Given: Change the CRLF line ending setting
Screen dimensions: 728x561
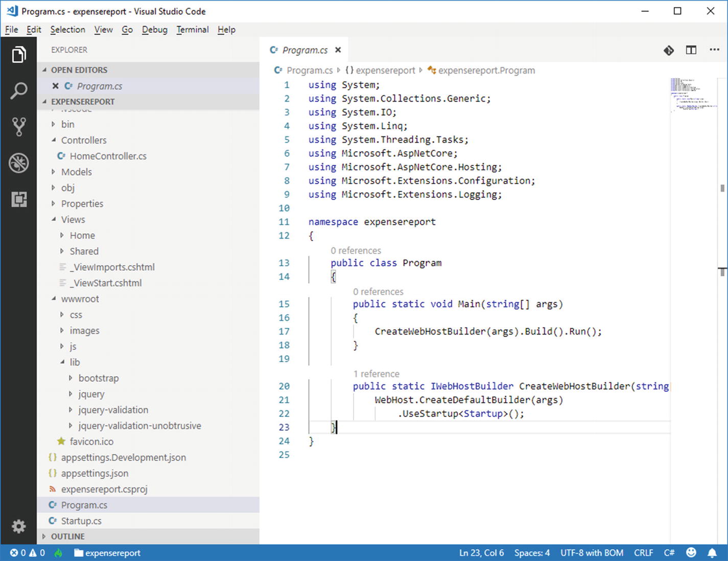Looking at the screenshot, I should [643, 553].
